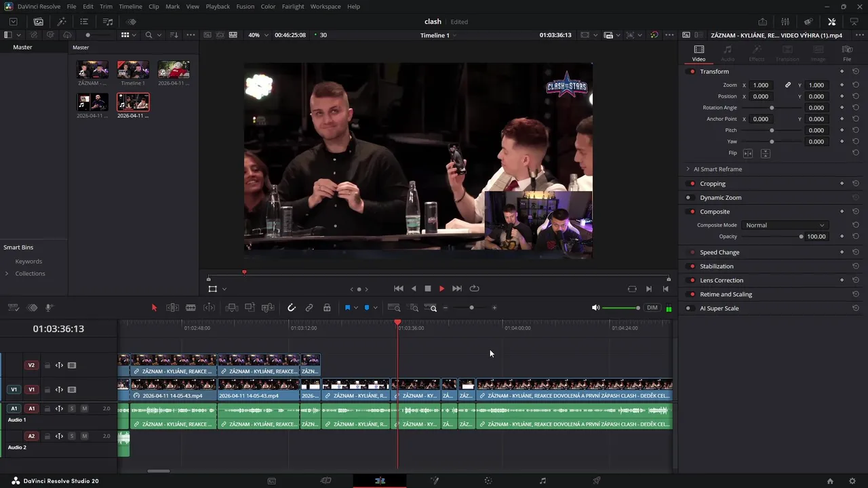868x488 pixels.
Task: Toggle timeline Snapping magnet icon
Action: click(292, 308)
